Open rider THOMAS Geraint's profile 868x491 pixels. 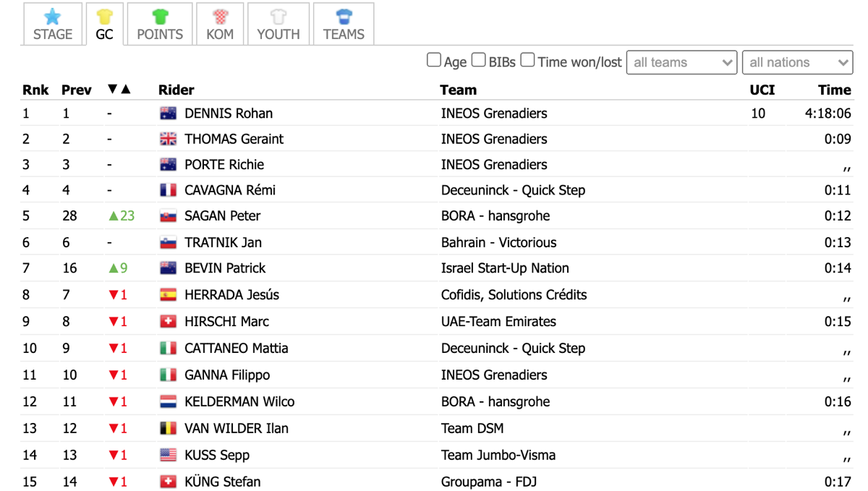click(234, 139)
